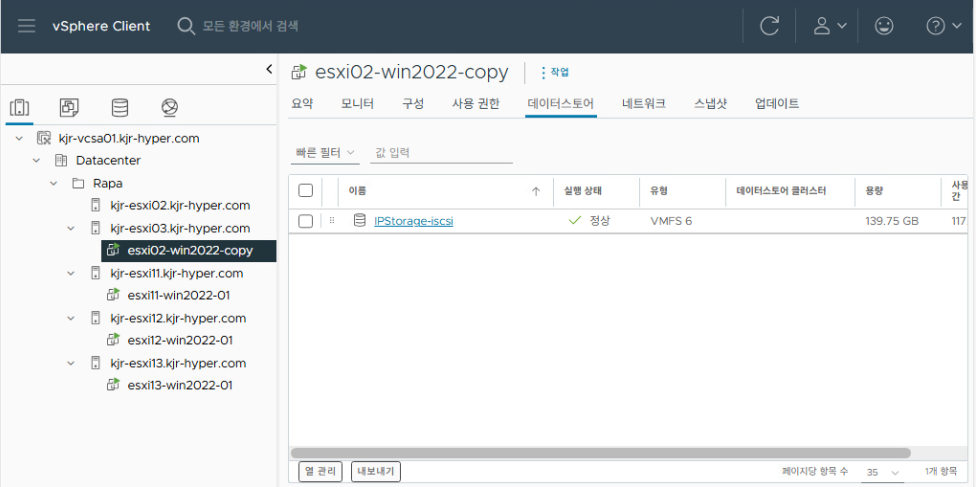Open the items-per-page 35 dropdown
This screenshot has width=976, height=487.
883,472
